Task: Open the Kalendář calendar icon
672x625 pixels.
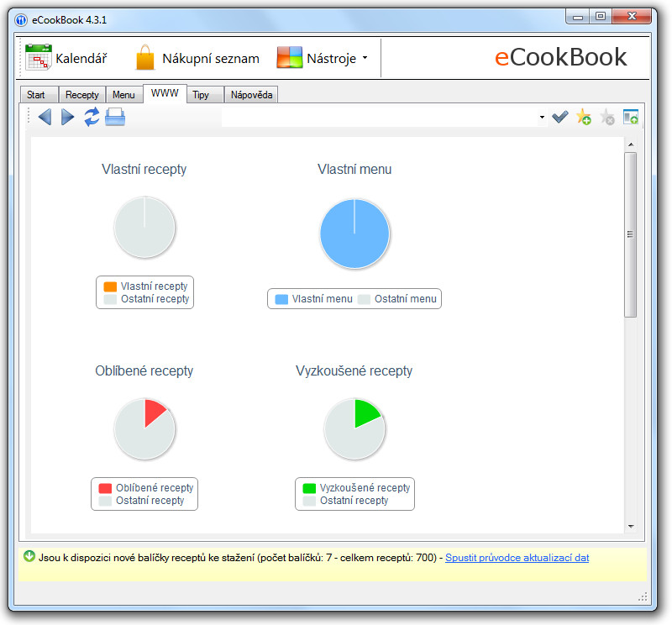Action: (39, 57)
